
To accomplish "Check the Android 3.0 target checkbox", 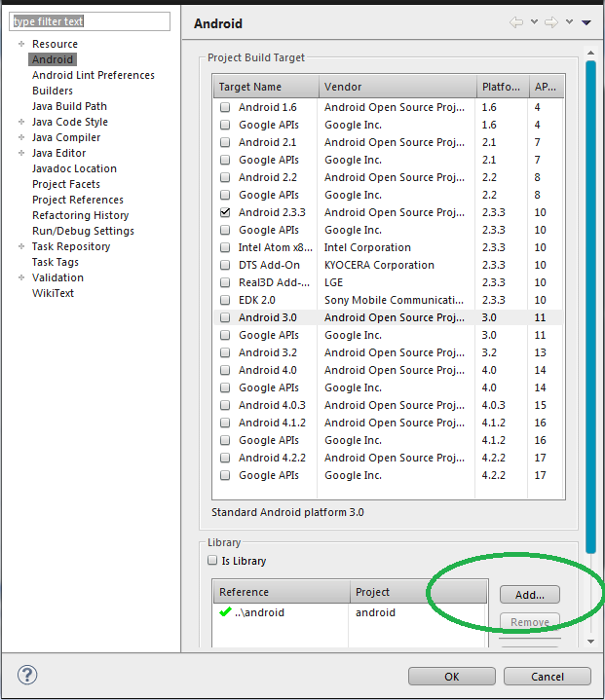I will 225,317.
